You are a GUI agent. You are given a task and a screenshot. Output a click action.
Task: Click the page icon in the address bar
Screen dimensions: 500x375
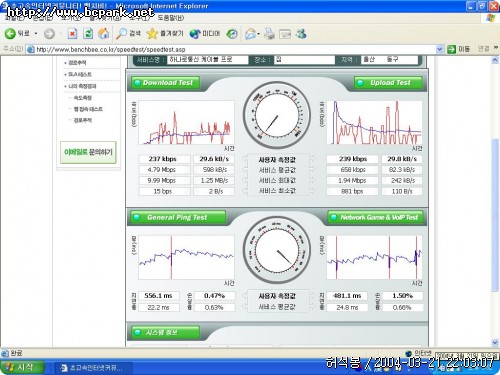[x=31, y=49]
